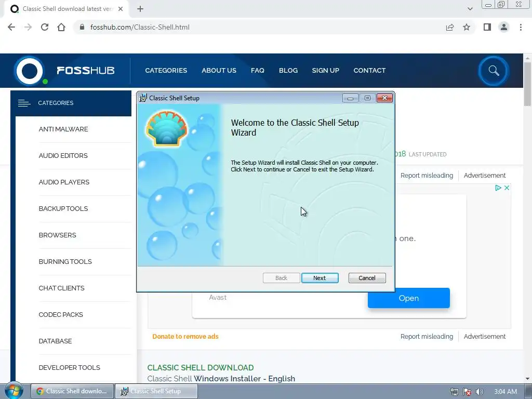532x399 pixels.
Task: Click the AdChoices triangle icon
Action: point(498,188)
